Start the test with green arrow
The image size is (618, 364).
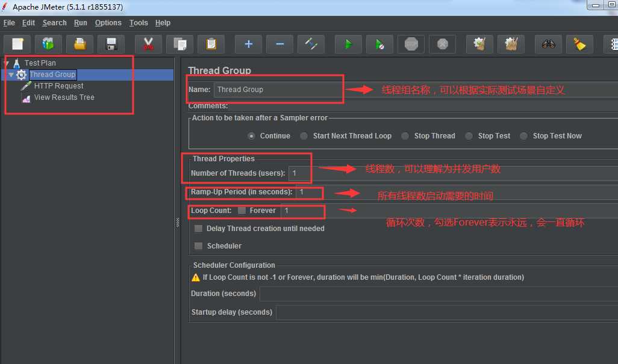348,44
